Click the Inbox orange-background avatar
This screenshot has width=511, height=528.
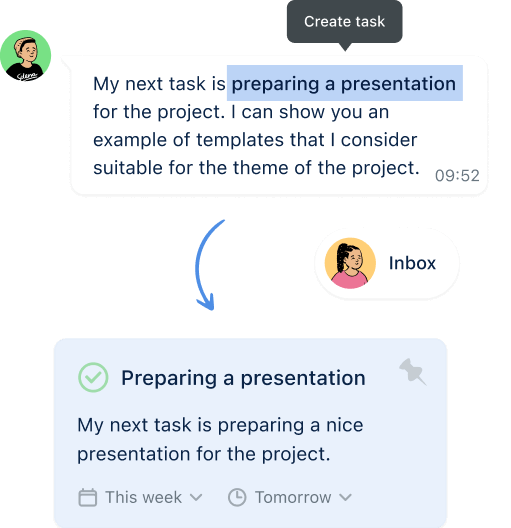pyautogui.click(x=350, y=263)
